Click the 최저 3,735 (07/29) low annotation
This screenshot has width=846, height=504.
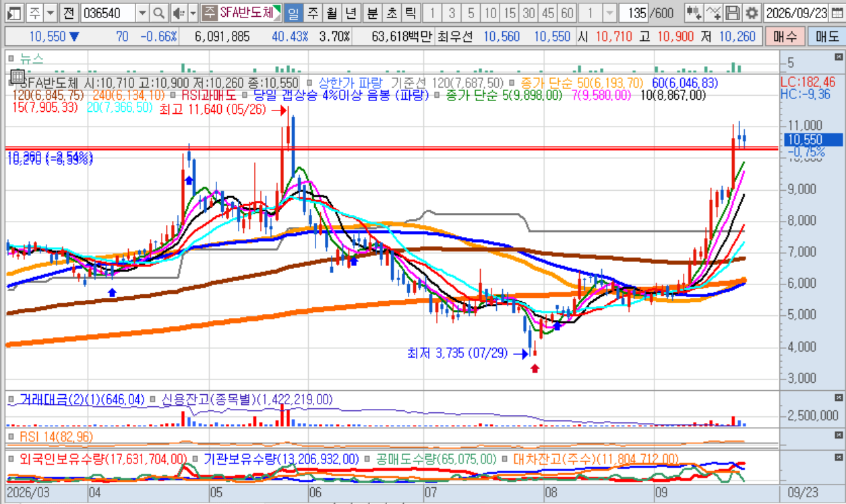tap(457, 352)
